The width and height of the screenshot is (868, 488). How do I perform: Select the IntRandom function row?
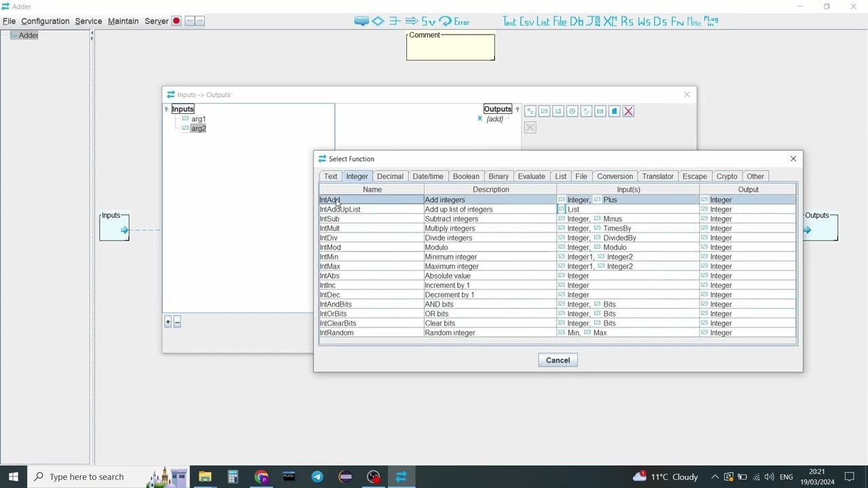point(370,333)
